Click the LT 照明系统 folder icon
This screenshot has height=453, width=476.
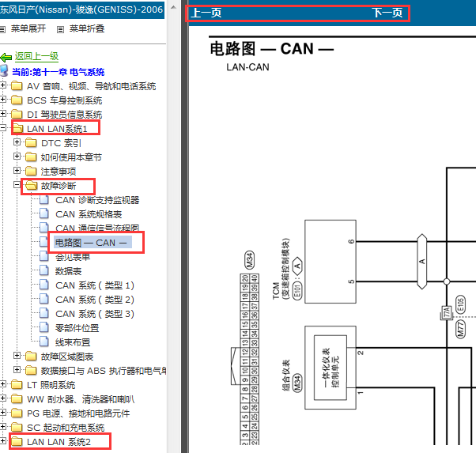point(17,385)
